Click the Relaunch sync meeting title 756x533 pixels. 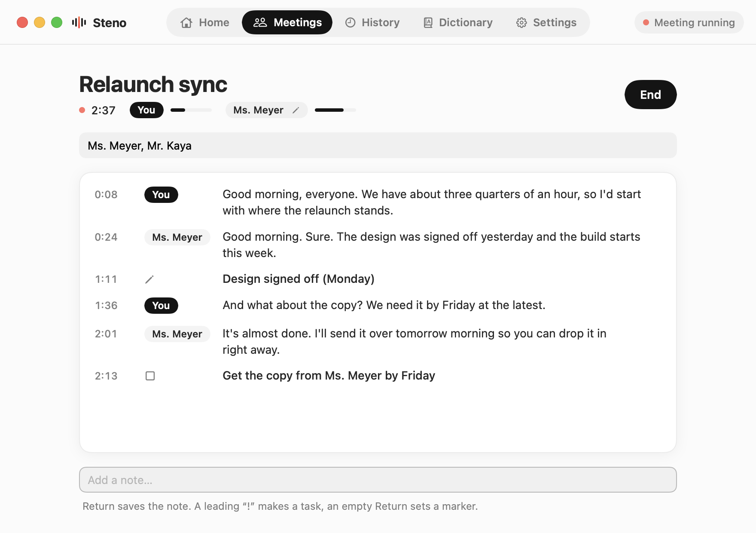coord(153,84)
